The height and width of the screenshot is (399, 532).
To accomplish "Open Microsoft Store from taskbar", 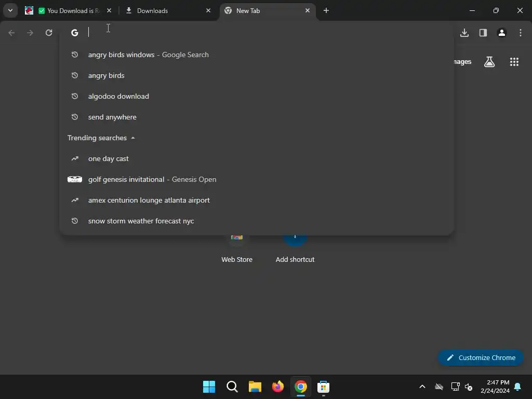I will (323, 387).
